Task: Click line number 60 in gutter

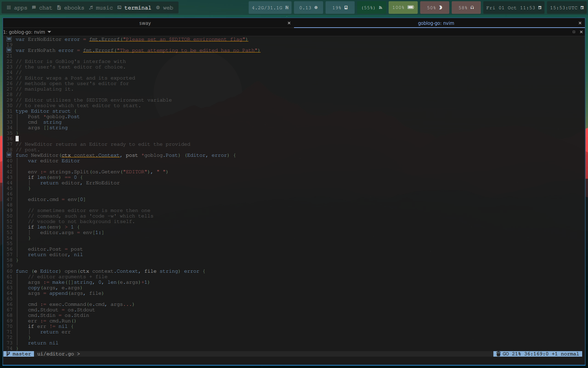Action: tap(9, 271)
